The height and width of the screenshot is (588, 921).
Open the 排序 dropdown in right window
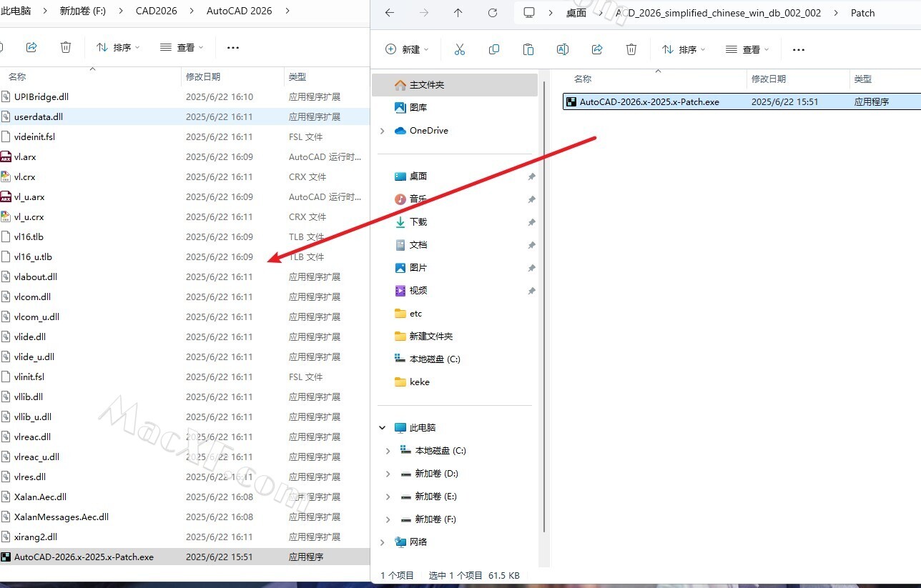tap(684, 49)
